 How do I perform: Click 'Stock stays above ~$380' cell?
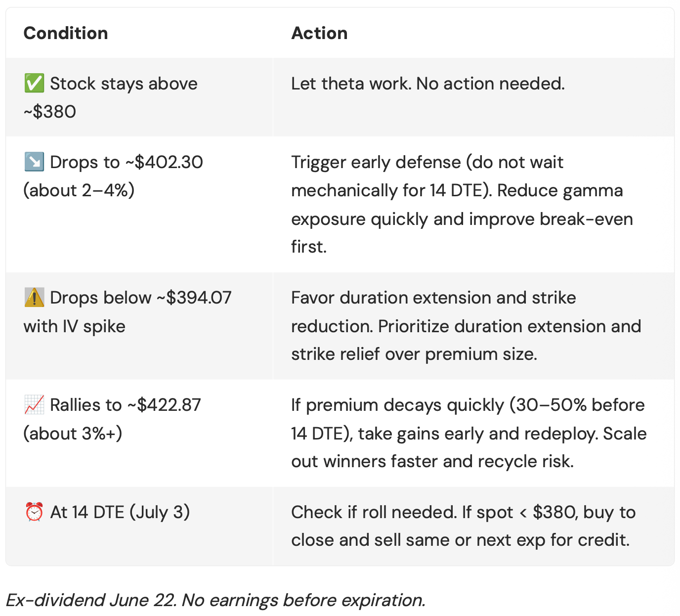(139, 97)
